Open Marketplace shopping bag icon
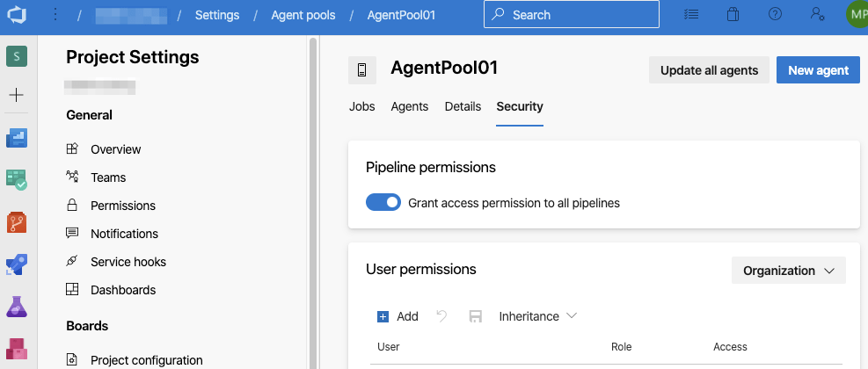 [733, 15]
